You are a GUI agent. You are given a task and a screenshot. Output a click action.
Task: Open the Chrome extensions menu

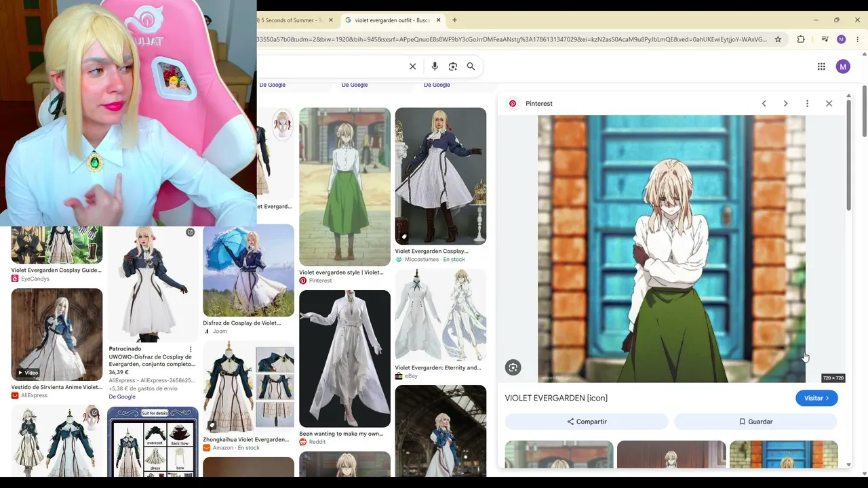[801, 39]
